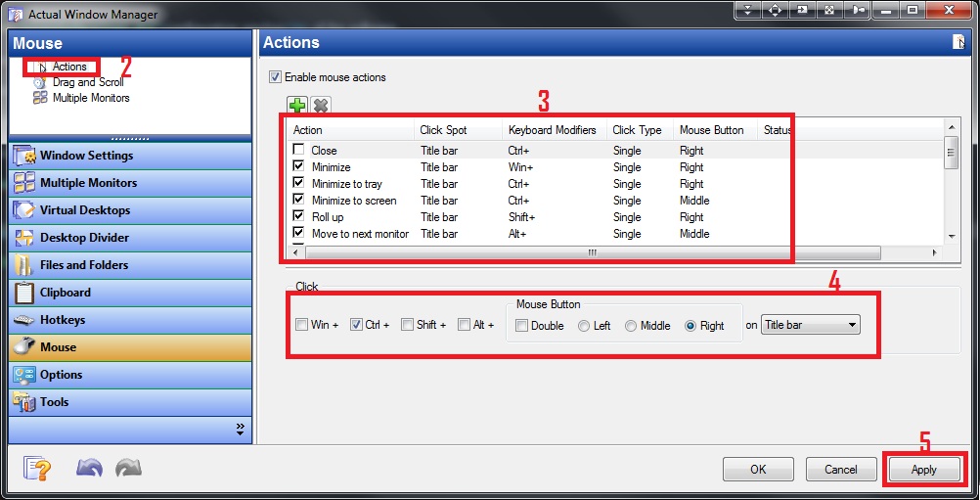The image size is (980, 500).
Task: Click OK button
Action: pos(758,470)
